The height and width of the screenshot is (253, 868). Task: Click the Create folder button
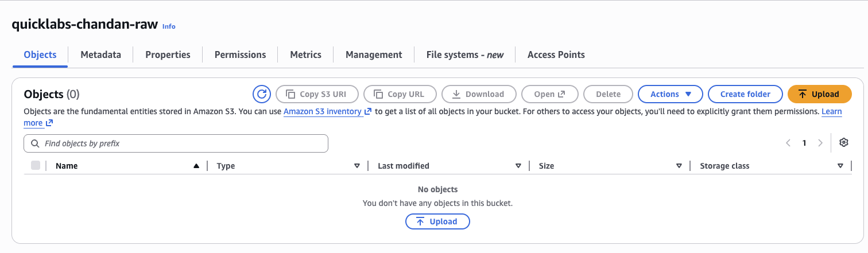tap(745, 94)
